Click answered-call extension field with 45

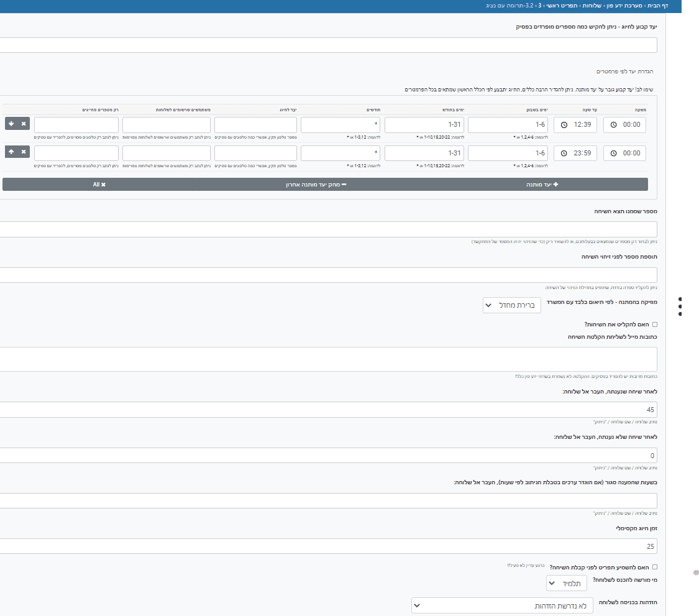click(329, 410)
